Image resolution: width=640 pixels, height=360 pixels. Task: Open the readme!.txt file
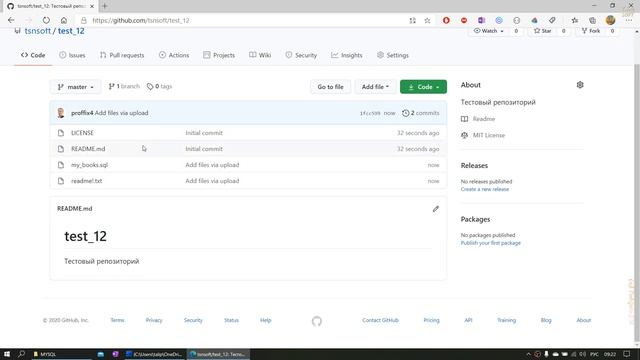(x=87, y=181)
